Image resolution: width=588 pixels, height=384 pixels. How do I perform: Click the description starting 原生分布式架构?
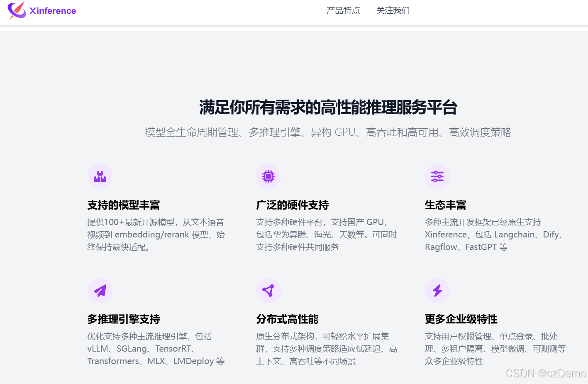[327, 349]
